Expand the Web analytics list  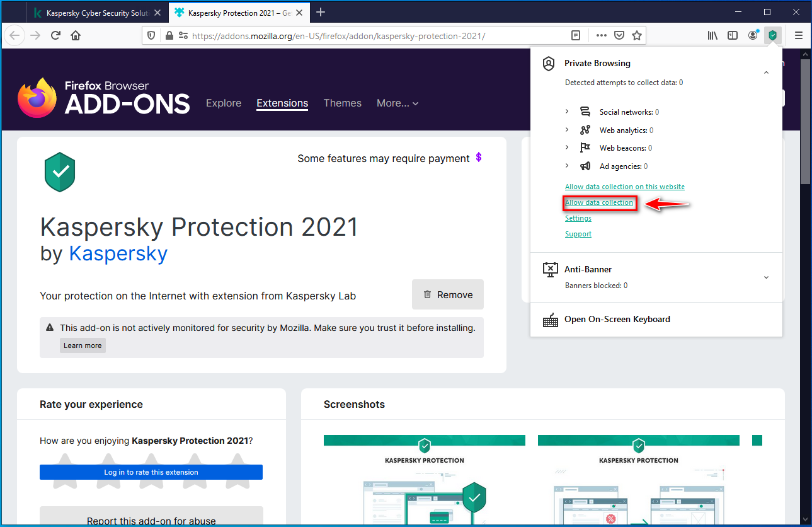click(567, 130)
